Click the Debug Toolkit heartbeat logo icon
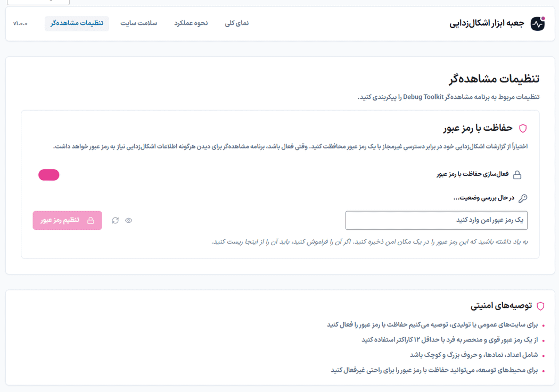 click(x=538, y=24)
